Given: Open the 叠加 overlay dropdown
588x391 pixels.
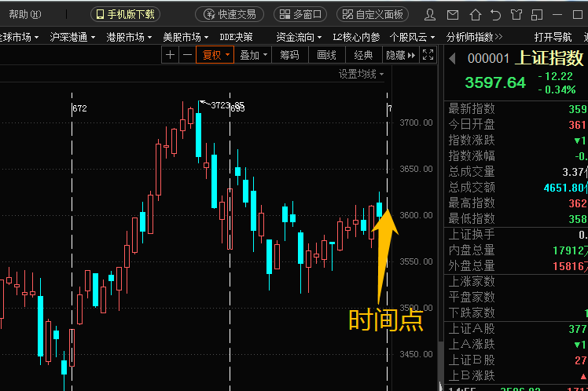Looking at the screenshot, I should [253, 55].
